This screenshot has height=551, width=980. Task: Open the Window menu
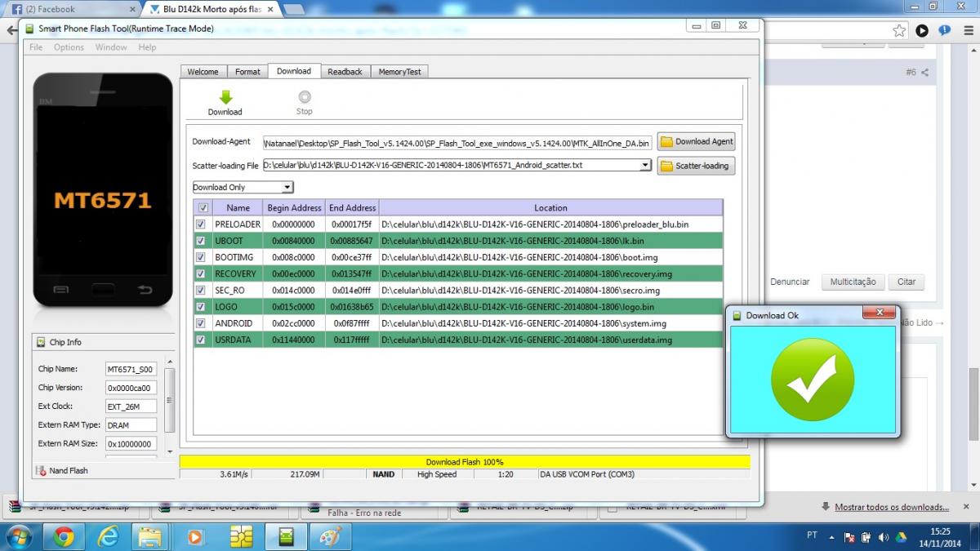(x=111, y=47)
